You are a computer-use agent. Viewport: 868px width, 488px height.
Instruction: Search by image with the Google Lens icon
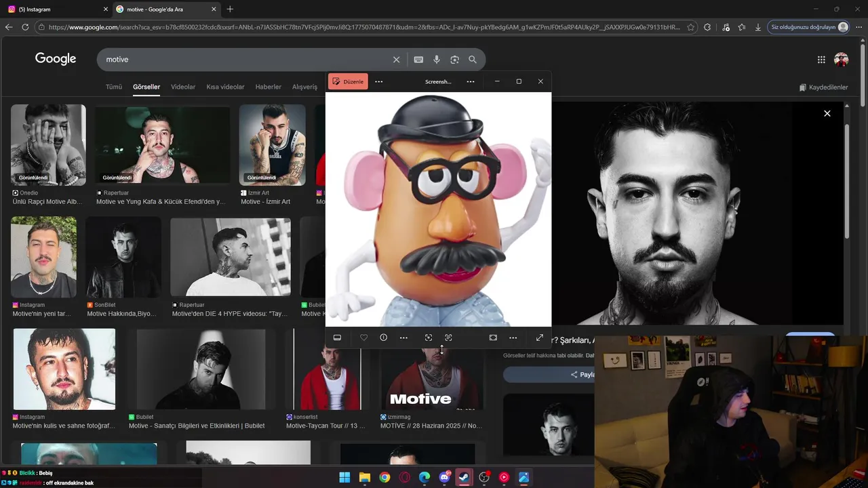(454, 60)
